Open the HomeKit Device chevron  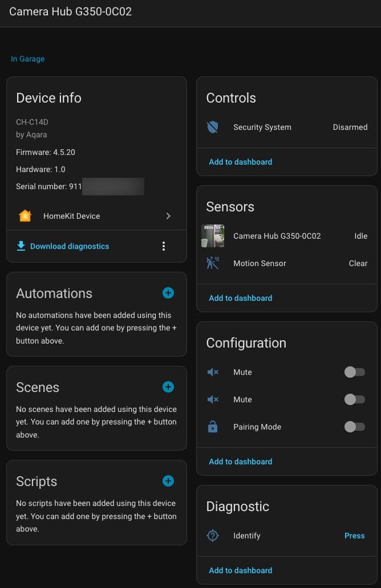click(168, 216)
